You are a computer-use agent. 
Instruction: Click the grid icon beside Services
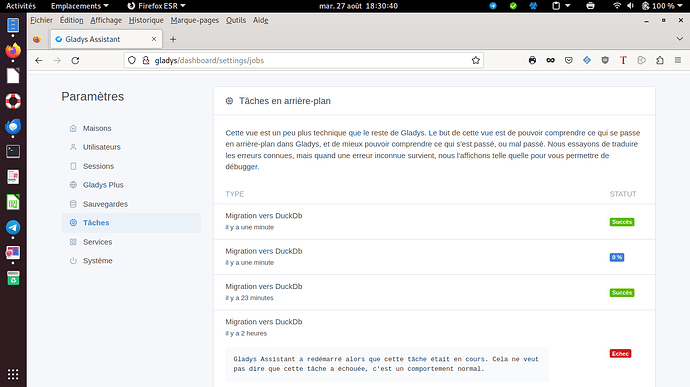point(73,242)
